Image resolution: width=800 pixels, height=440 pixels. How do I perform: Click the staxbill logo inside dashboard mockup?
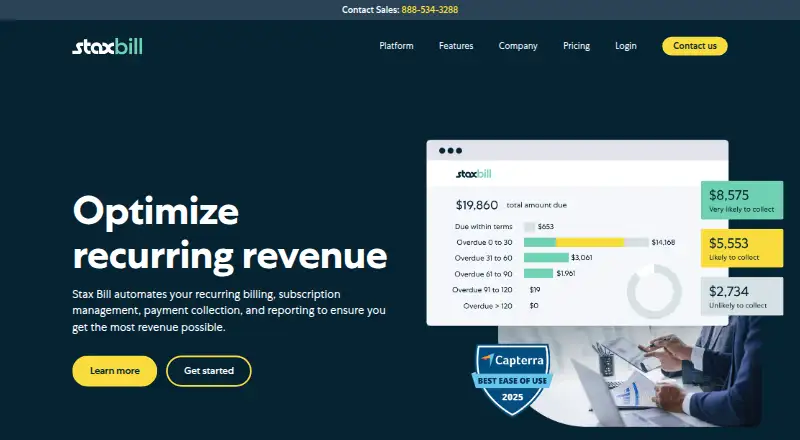tap(473, 174)
